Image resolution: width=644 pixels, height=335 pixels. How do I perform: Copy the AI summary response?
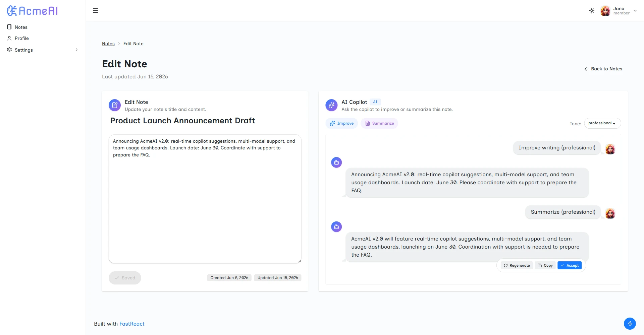pos(545,265)
